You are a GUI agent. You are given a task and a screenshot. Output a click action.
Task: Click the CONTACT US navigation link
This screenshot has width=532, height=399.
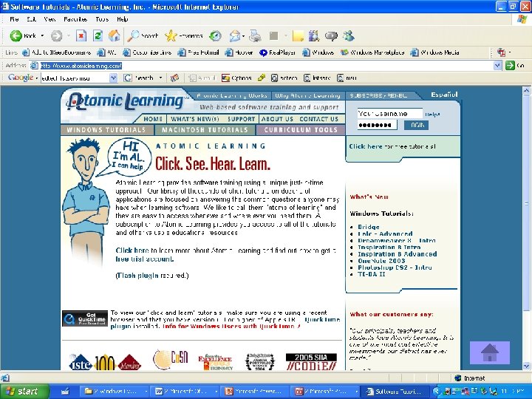[x=318, y=119]
